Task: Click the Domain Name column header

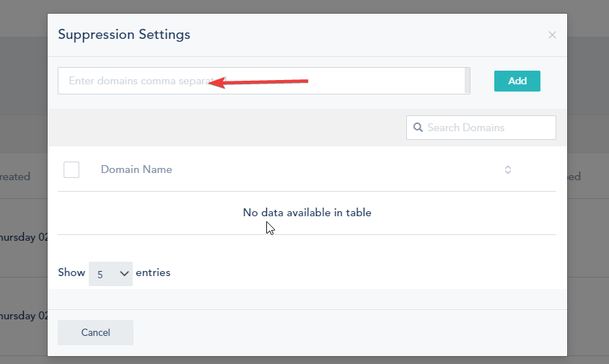Action: pos(136,169)
